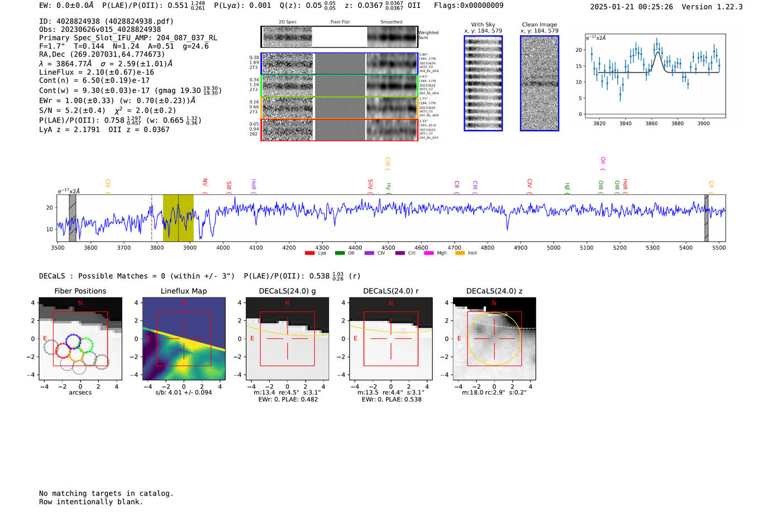Select the red-outlined fiber 2D spectrum row

coord(339,130)
